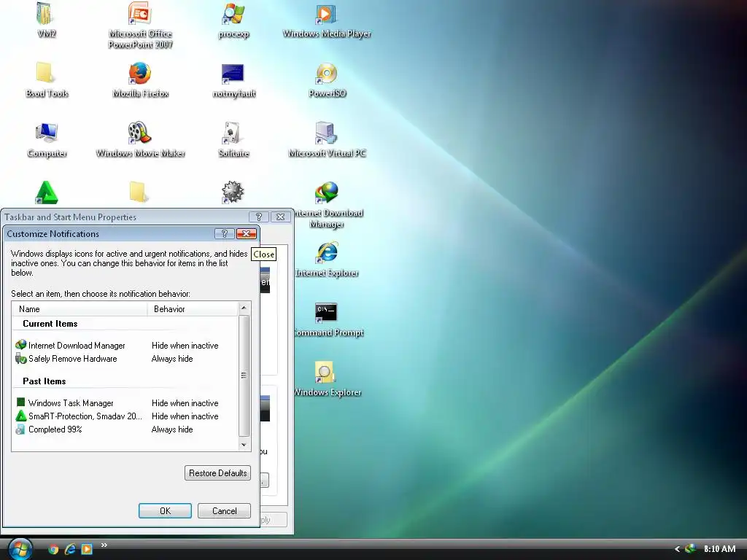The width and height of the screenshot is (747, 560).
Task: Open the VM2 desktop icon
Action: coord(46,19)
